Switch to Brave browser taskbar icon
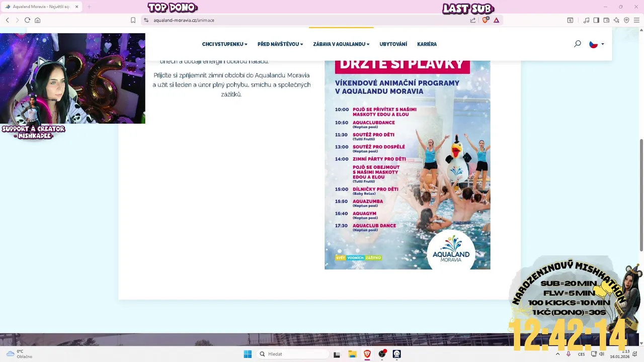 tap(367, 354)
